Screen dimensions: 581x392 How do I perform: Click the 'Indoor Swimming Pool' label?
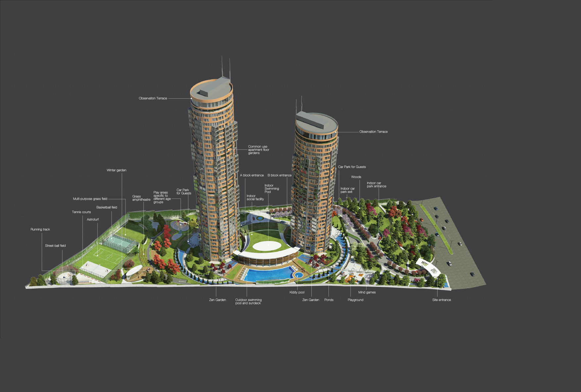[x=271, y=189]
